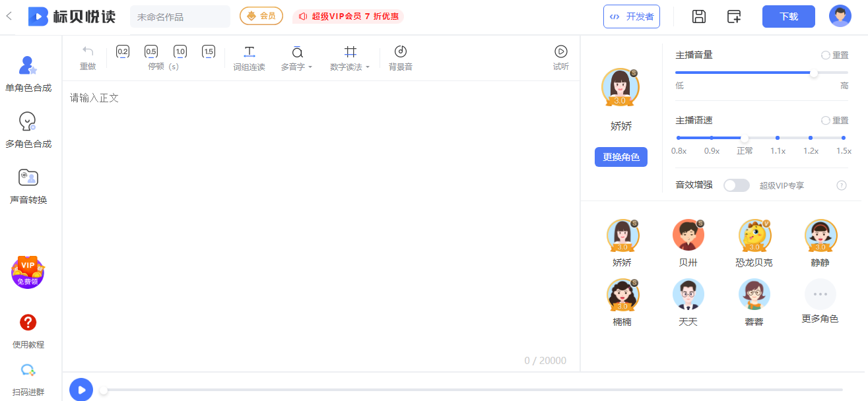Open the 开发者 developer page
This screenshot has height=401, width=868.
(632, 16)
